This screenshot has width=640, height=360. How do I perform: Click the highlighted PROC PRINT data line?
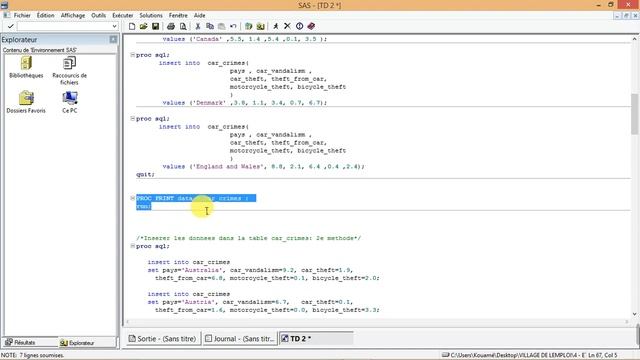click(196, 198)
